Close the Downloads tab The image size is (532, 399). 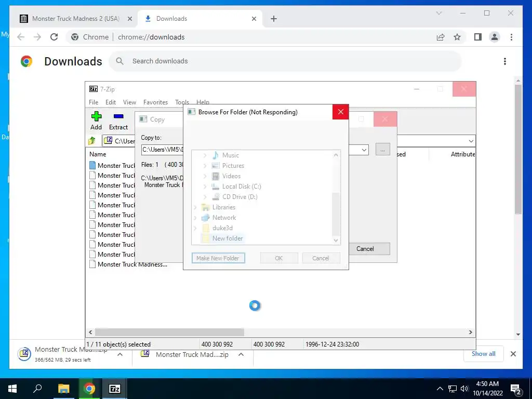click(254, 19)
